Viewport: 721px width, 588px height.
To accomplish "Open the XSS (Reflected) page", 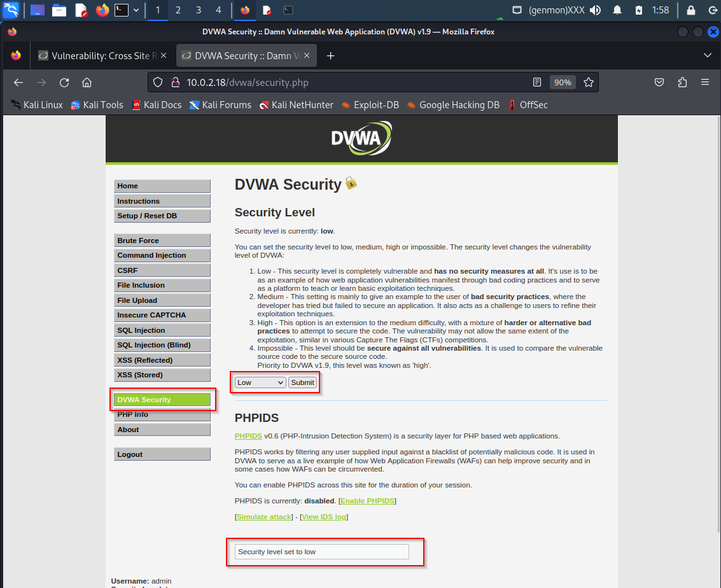I will (x=162, y=360).
